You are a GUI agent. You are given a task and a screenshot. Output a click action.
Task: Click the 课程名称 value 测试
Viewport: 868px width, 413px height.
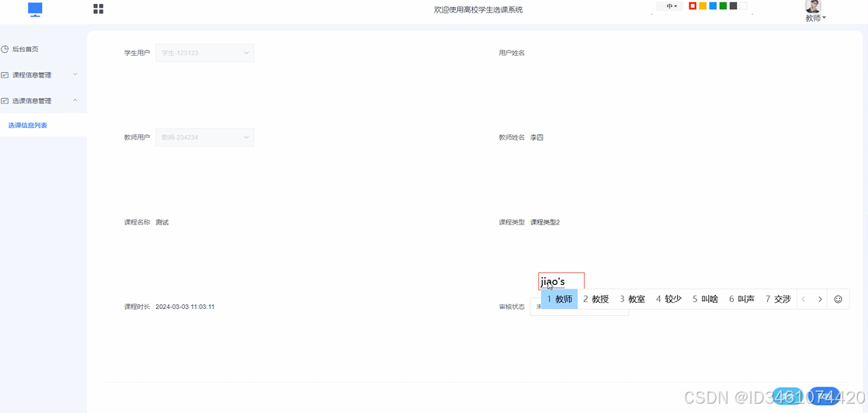[162, 222]
